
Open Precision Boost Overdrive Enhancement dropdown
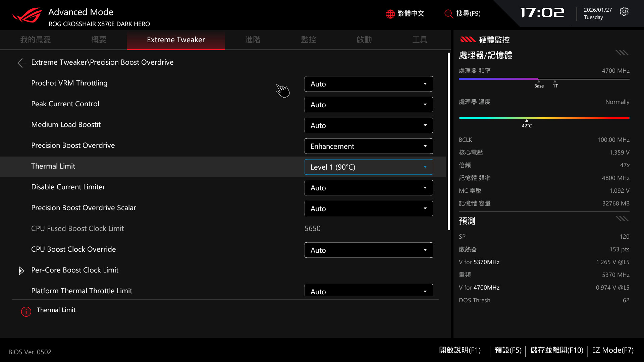coord(368,146)
